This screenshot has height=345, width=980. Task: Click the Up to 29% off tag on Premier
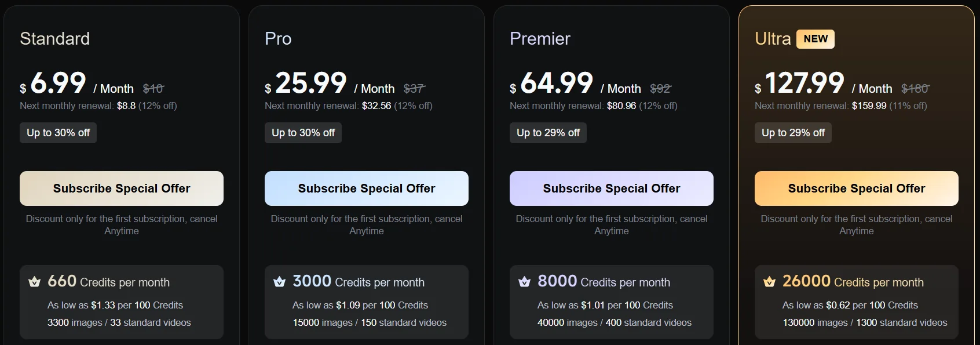[x=548, y=132]
